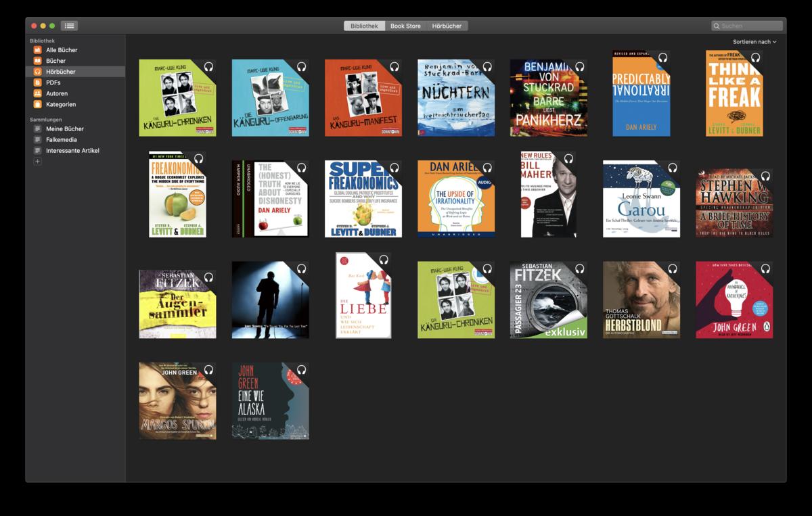Open John Green Eine wie Alaska cover
Image resolution: width=812 pixels, height=516 pixels.
point(271,400)
